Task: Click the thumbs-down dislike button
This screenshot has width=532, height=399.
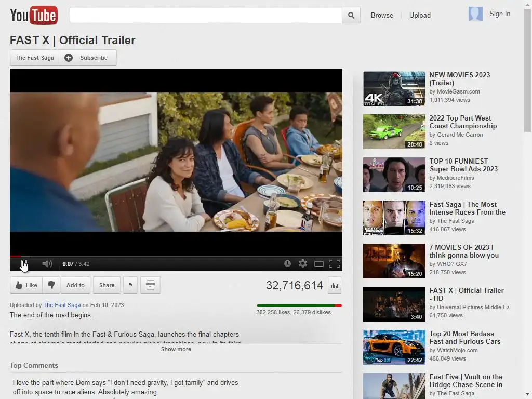Action: (x=51, y=285)
